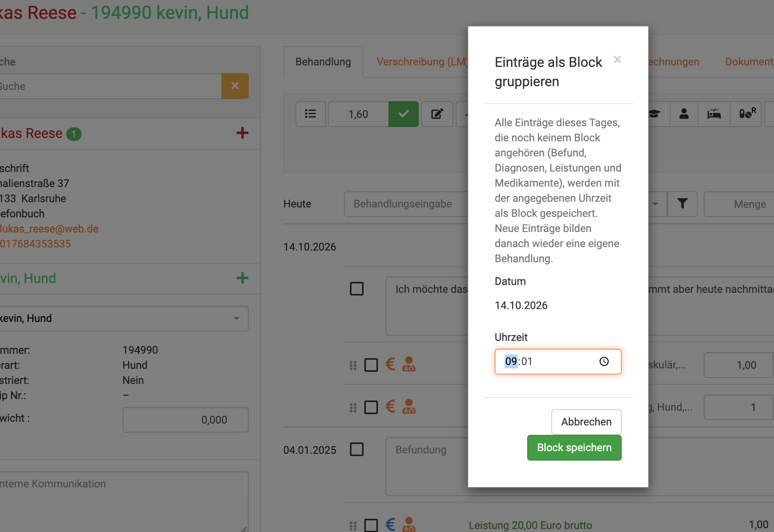Click drag handle in the Hund,... row
The width and height of the screenshot is (774, 532).
pos(353,408)
